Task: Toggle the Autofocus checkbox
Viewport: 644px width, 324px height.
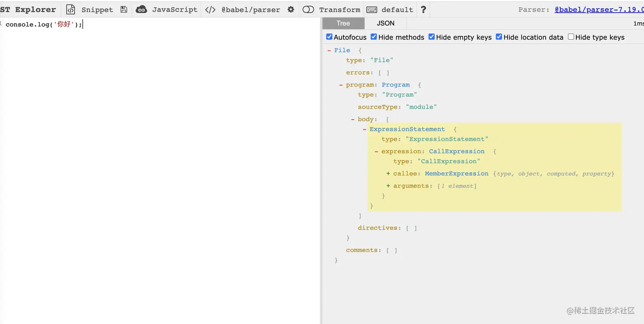Action: [x=329, y=37]
